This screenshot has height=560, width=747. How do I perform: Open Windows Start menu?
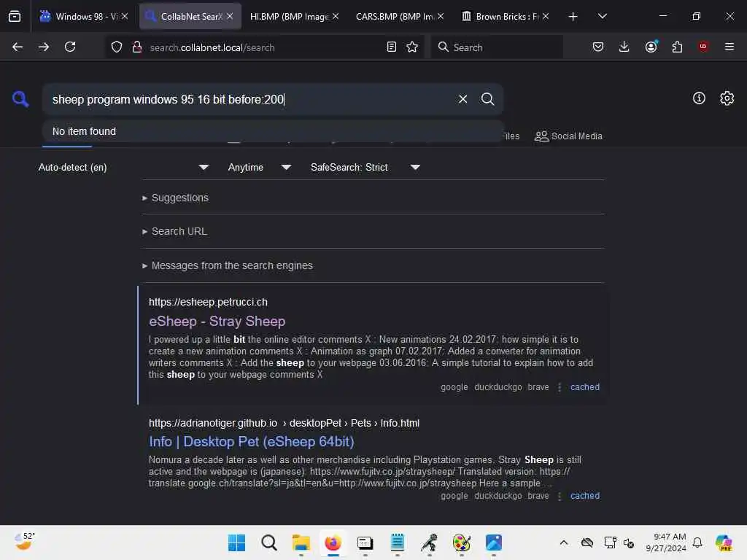[237, 542]
